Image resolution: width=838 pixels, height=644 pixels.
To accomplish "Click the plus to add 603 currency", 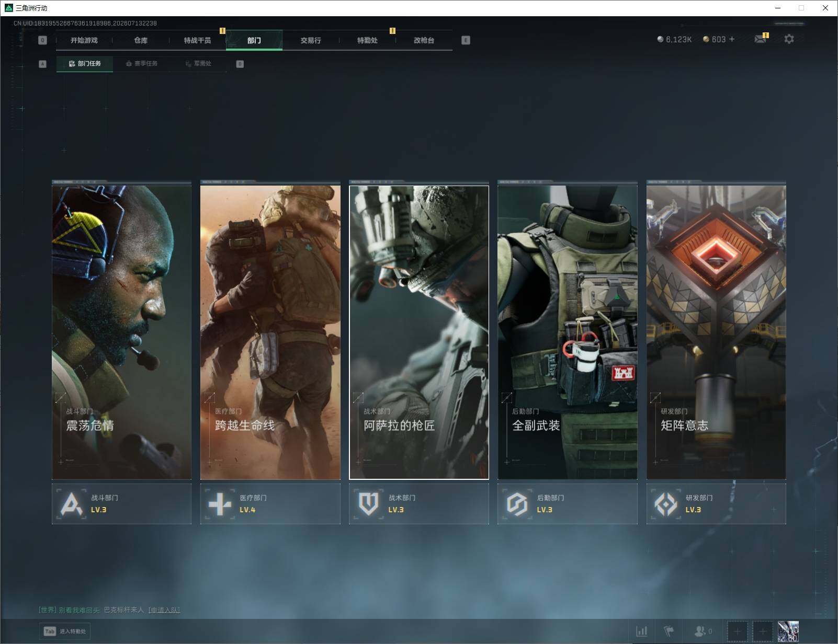I will pyautogui.click(x=732, y=39).
